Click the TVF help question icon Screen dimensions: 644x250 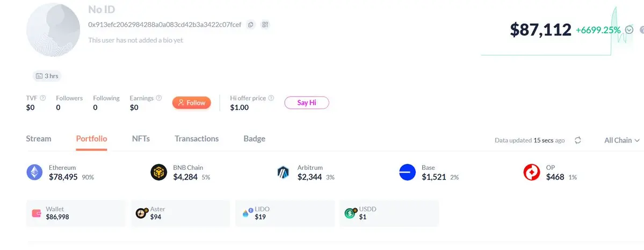pyautogui.click(x=43, y=98)
